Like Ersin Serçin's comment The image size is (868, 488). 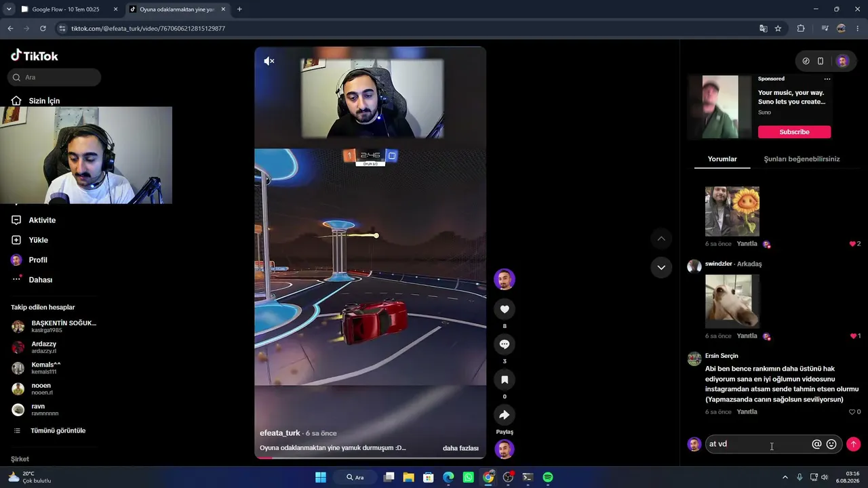[852, 412]
